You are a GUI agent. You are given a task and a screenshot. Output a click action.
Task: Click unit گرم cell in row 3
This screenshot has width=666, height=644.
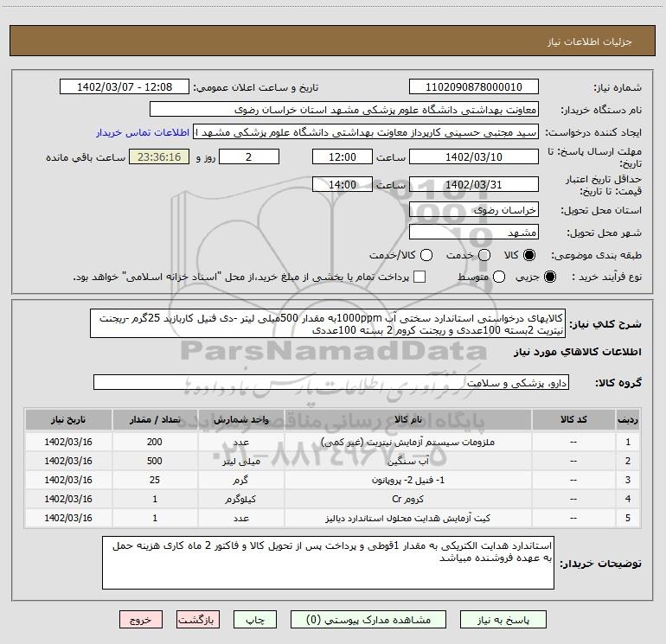pos(240,480)
